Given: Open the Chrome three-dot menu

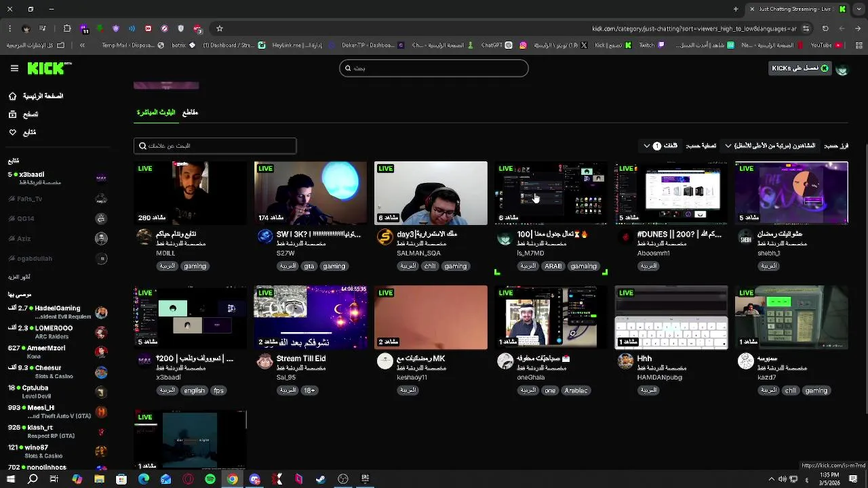Looking at the screenshot, I should click(x=9, y=28).
